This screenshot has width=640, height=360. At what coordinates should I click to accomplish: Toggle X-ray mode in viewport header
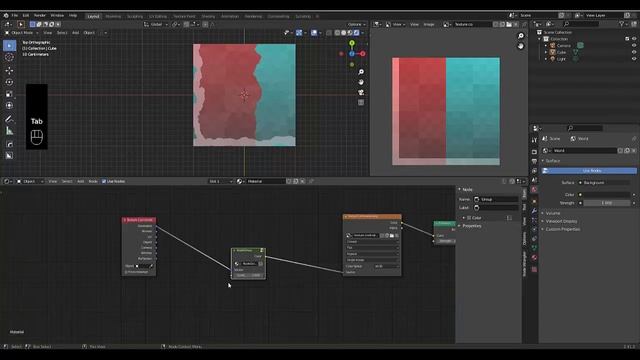click(x=329, y=33)
